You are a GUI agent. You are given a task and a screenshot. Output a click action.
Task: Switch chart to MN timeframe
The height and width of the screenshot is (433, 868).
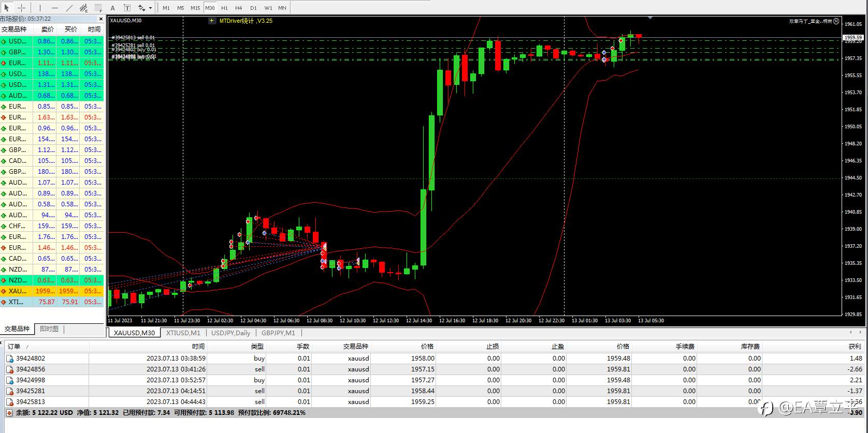click(282, 8)
